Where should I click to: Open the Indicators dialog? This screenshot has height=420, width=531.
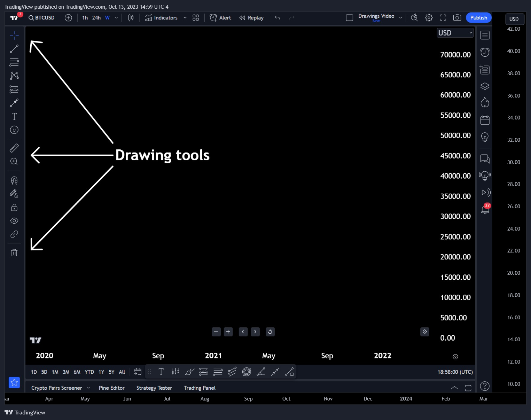point(161,18)
